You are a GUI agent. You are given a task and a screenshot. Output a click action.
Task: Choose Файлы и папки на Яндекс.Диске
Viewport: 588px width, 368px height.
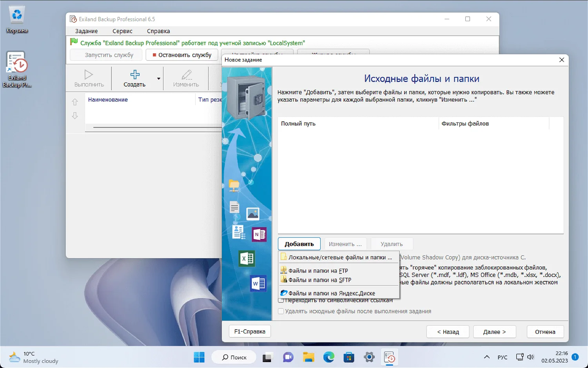coord(331,293)
